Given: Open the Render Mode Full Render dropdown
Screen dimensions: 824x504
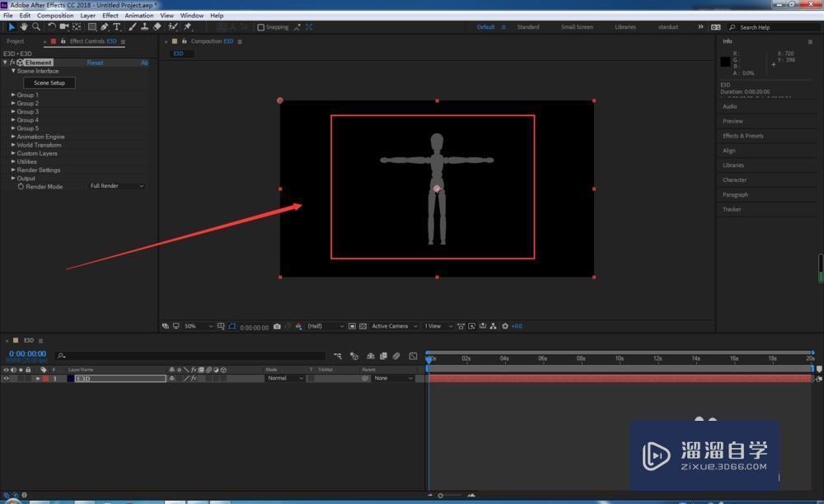Looking at the screenshot, I should [x=117, y=186].
